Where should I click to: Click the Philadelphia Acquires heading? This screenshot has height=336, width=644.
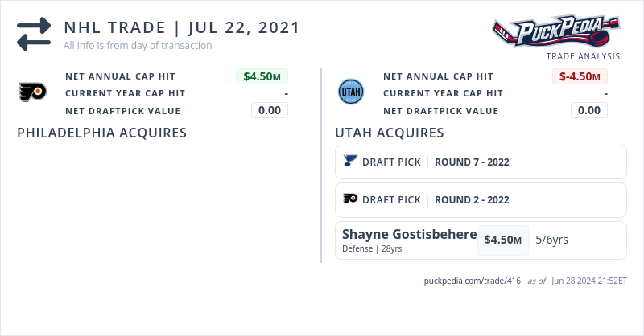click(x=102, y=133)
